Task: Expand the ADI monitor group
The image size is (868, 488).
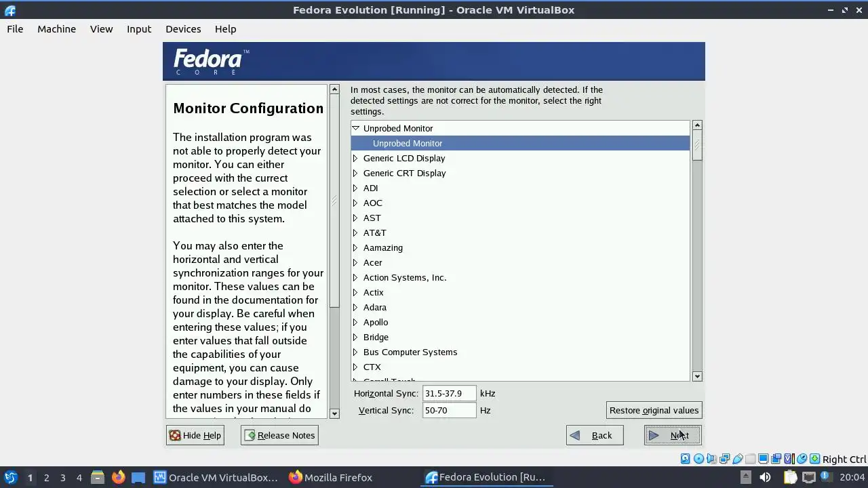Action: 355,188
